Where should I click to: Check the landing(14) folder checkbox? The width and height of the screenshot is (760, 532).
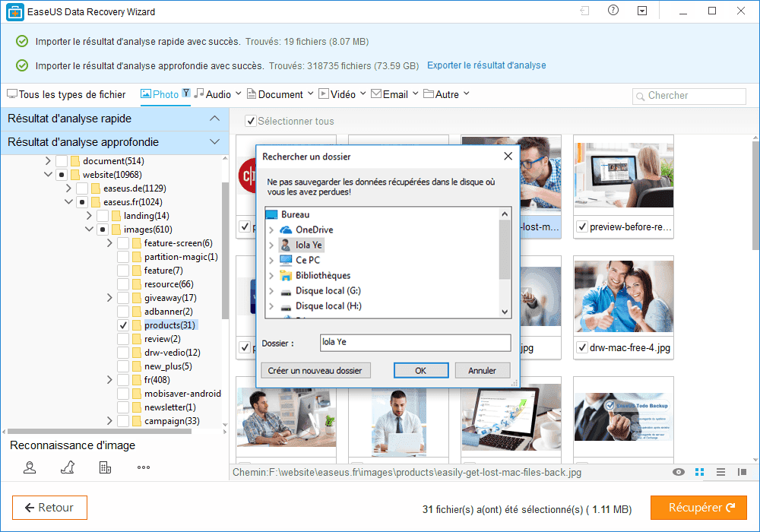tap(103, 216)
